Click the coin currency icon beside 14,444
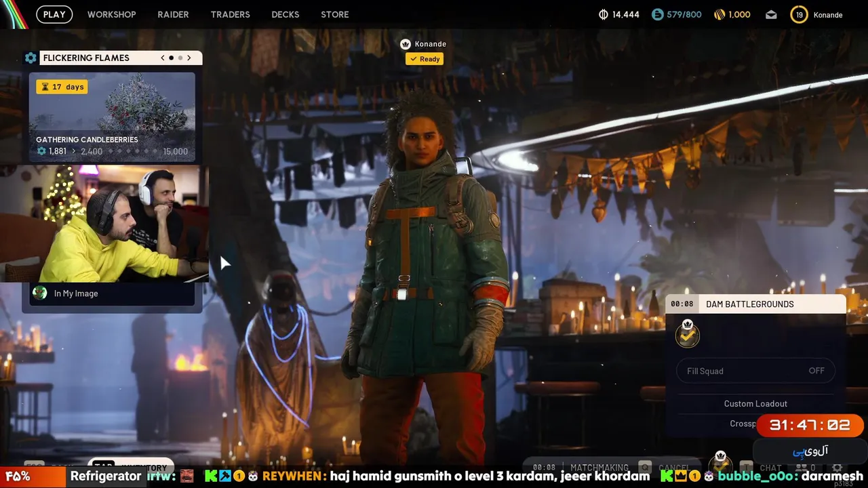868x488 pixels. tap(604, 14)
